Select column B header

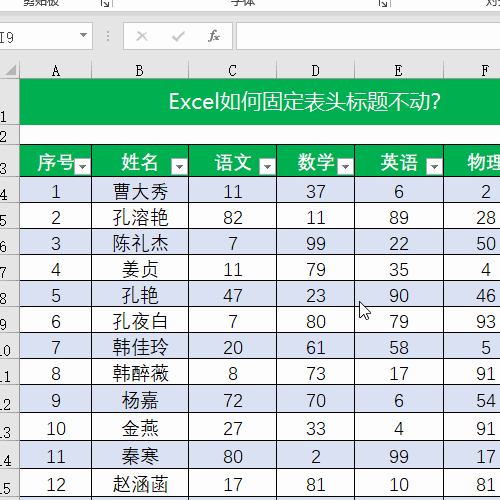tap(140, 70)
